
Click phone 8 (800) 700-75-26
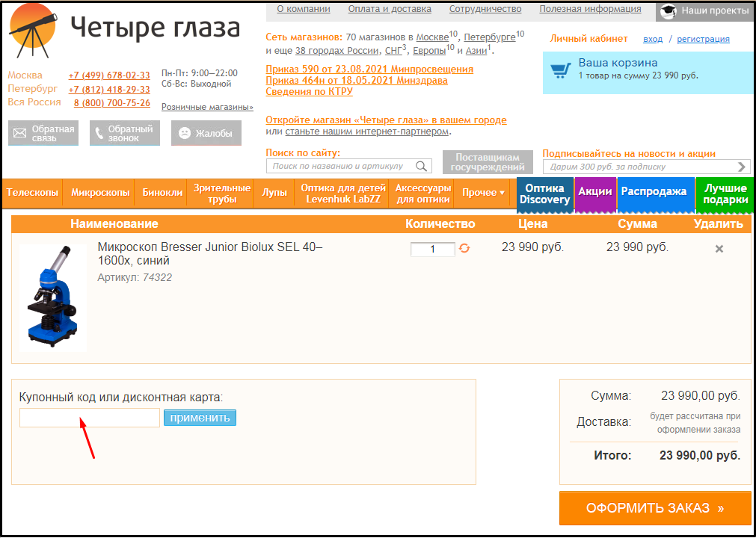pos(112,103)
